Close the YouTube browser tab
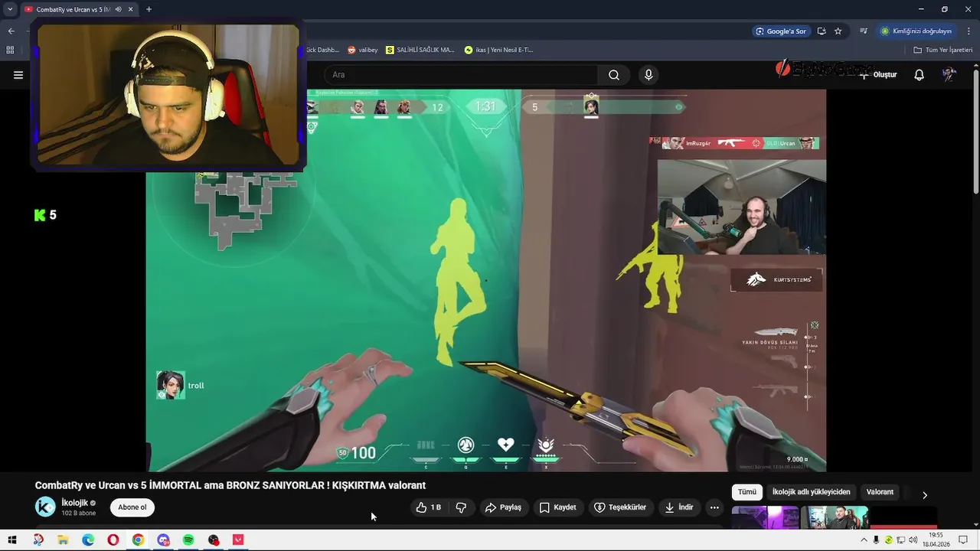980x551 pixels. point(131,9)
